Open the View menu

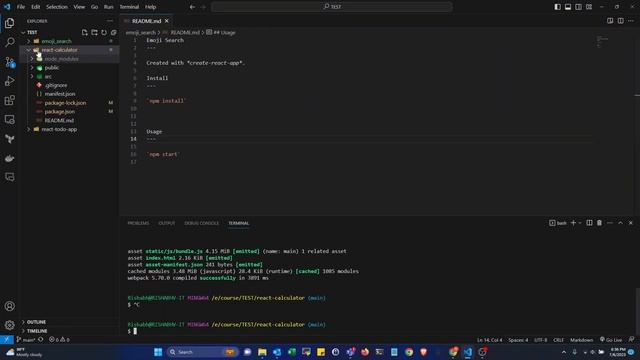(x=79, y=7)
